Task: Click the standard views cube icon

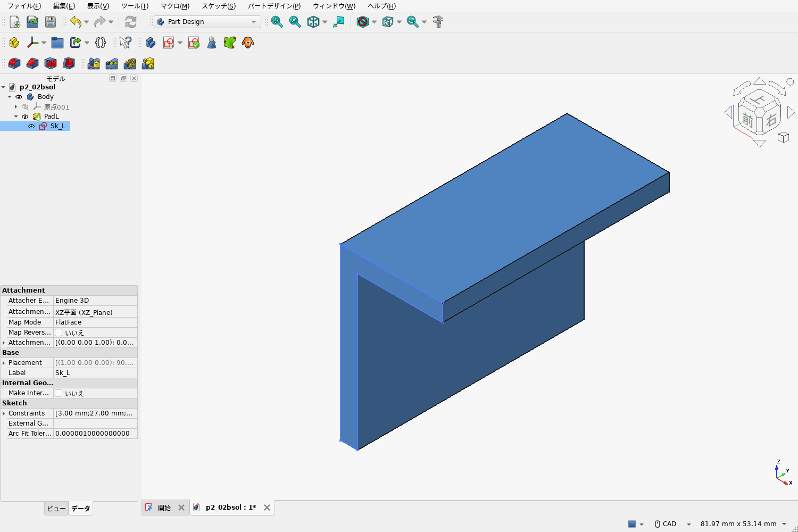Action: tap(313, 22)
